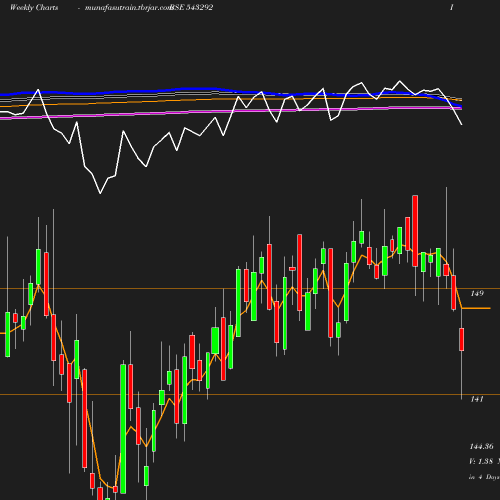Click the 141 price level label
Viewport: 500px width, 500px height.
477,399
